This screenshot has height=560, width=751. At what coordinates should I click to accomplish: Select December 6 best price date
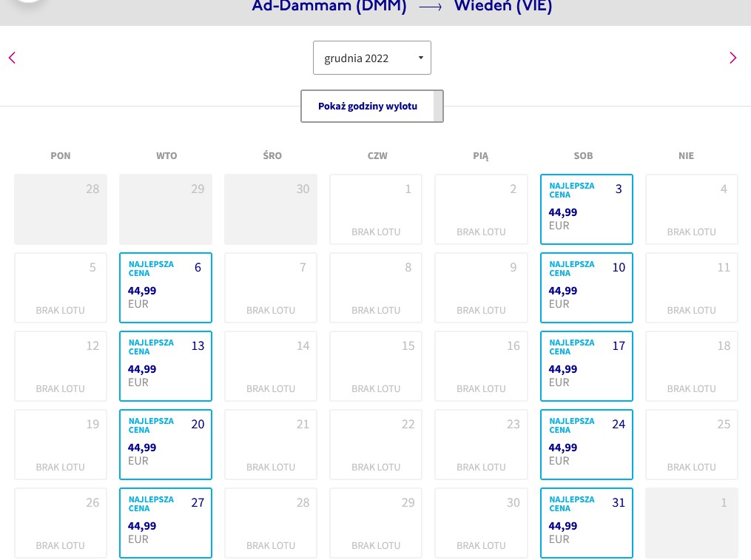[166, 288]
